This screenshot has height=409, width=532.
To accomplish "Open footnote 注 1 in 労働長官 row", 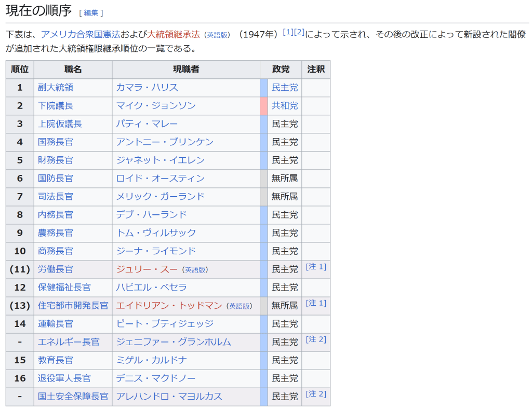I will [x=316, y=267].
